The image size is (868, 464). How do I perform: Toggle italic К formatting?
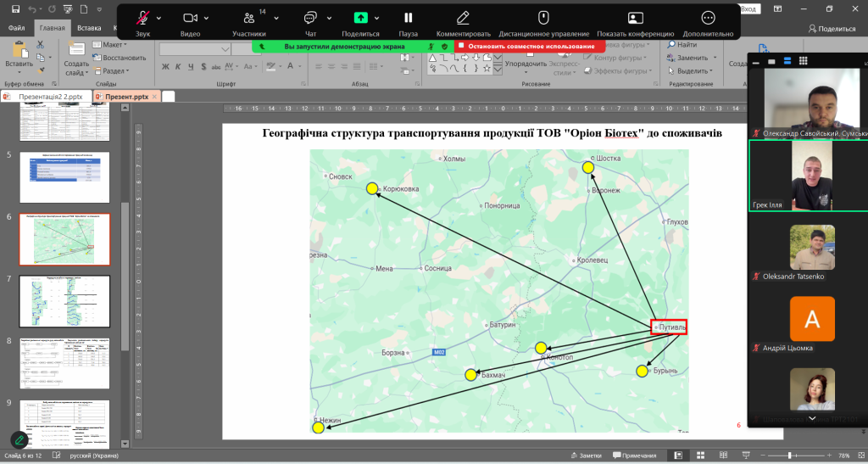178,66
